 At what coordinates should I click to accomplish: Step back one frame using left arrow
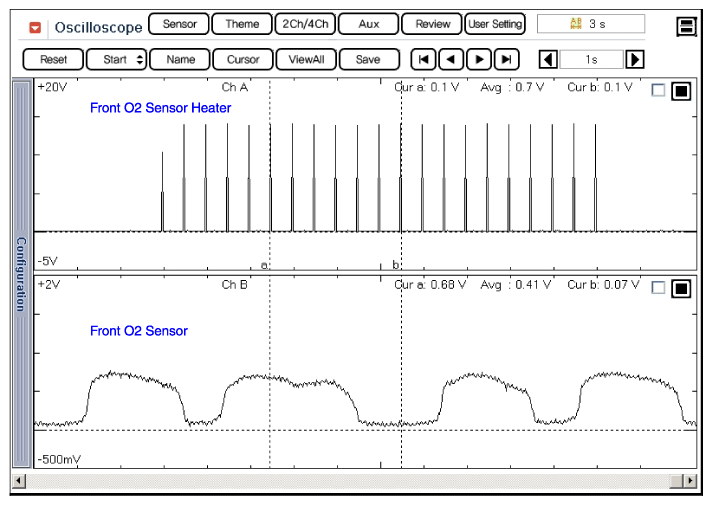point(451,60)
